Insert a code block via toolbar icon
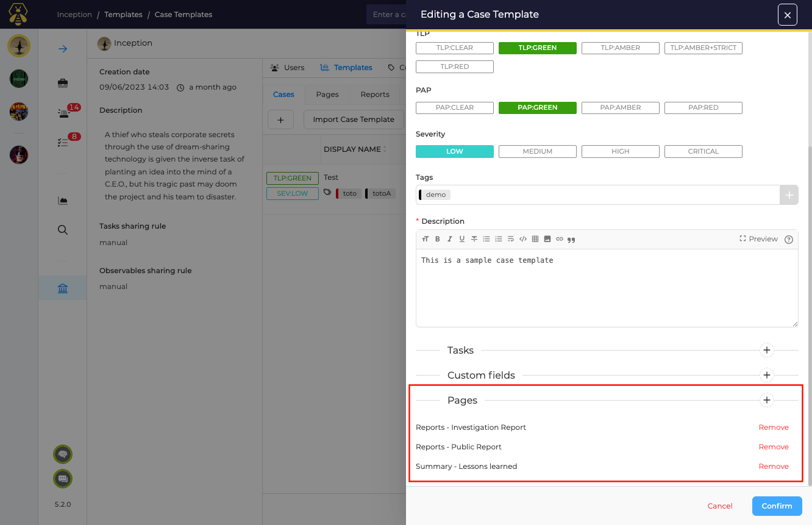Viewport: 812px width, 525px height. pyautogui.click(x=523, y=239)
